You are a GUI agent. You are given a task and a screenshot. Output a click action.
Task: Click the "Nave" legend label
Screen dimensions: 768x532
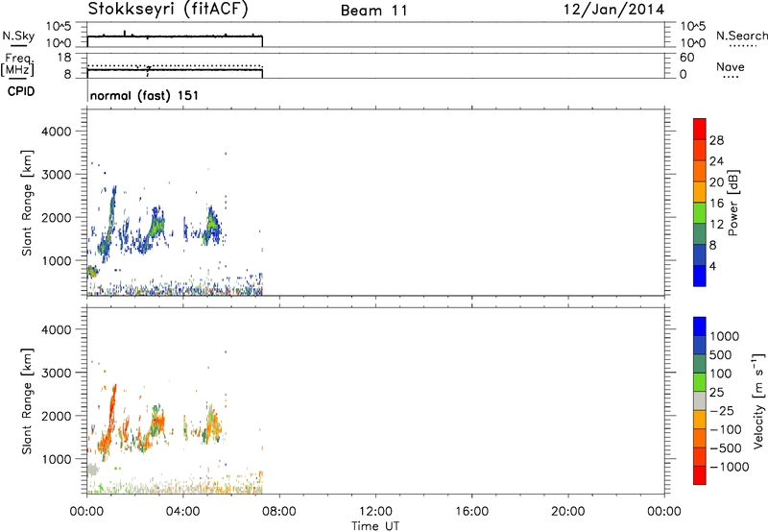[x=731, y=66]
